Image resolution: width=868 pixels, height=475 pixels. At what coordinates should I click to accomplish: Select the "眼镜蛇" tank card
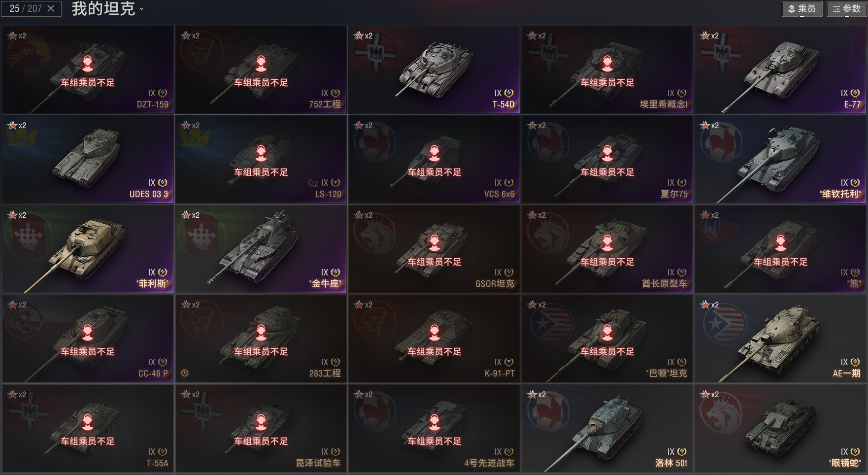(x=780, y=428)
